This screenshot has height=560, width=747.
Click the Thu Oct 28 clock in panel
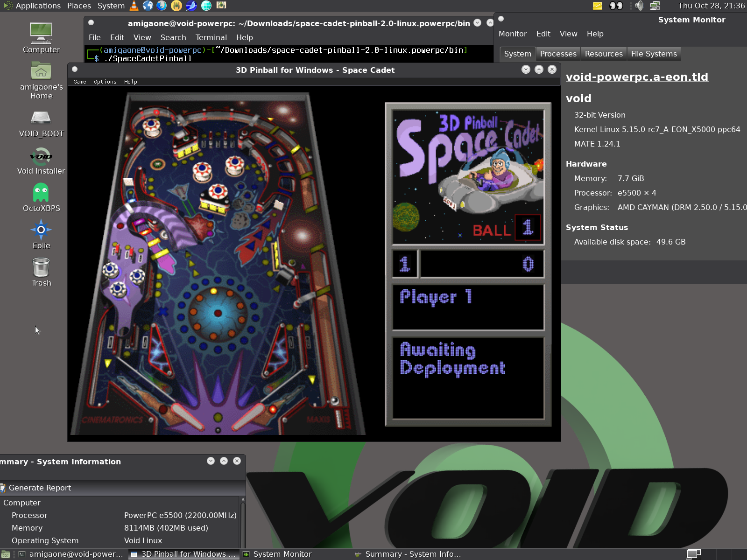[x=711, y=6]
